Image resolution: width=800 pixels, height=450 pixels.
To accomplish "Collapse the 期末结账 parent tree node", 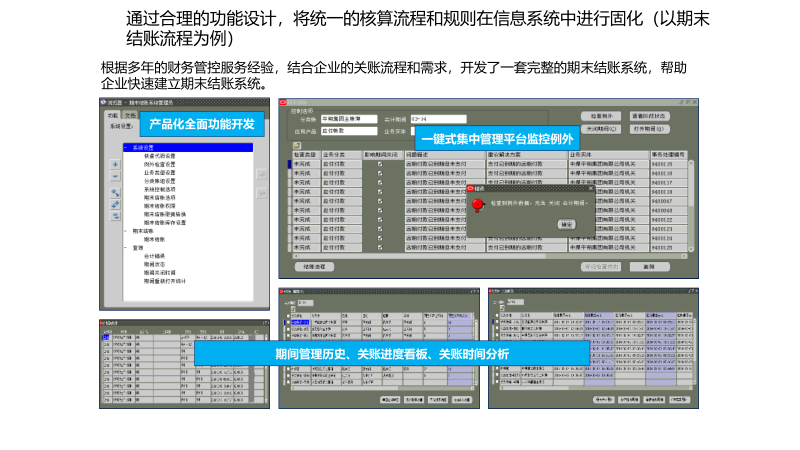I will (x=127, y=231).
